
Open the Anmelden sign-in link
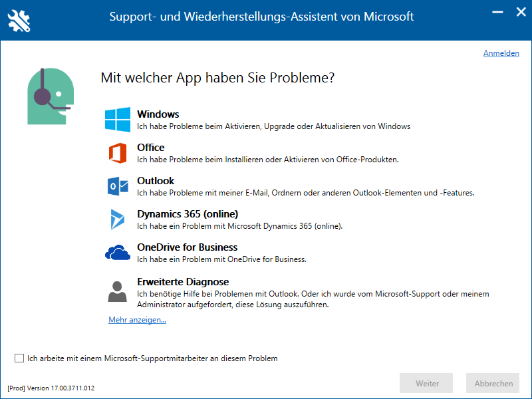click(501, 53)
